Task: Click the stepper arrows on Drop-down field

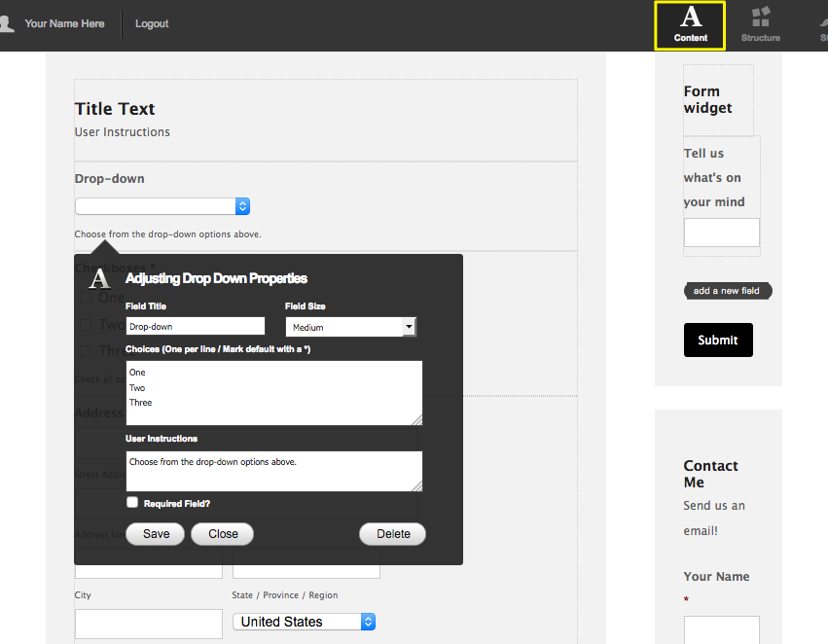Action: click(242, 206)
